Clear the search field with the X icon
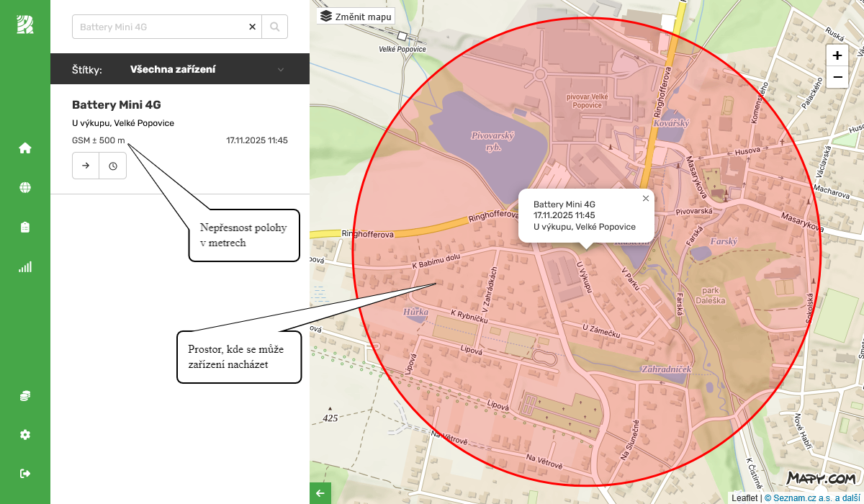Image resolution: width=864 pixels, height=504 pixels. [252, 26]
